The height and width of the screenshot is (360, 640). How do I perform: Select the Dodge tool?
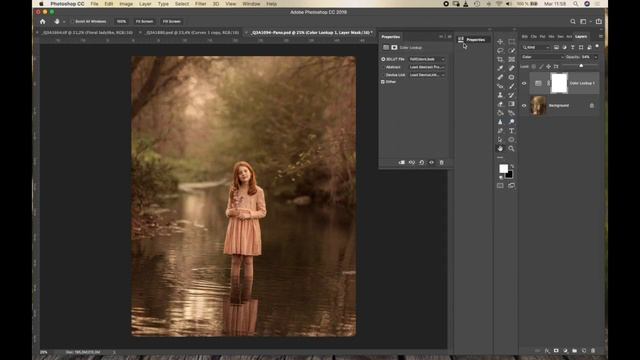511,122
